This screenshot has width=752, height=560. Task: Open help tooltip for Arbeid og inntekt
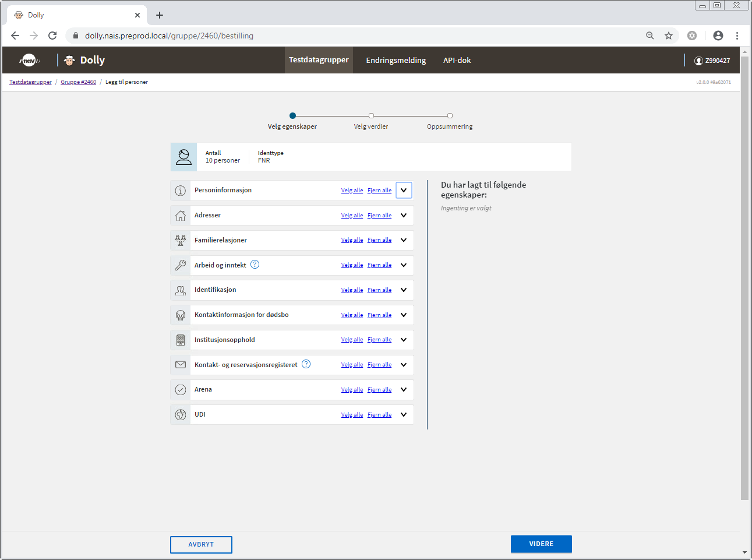click(x=255, y=265)
